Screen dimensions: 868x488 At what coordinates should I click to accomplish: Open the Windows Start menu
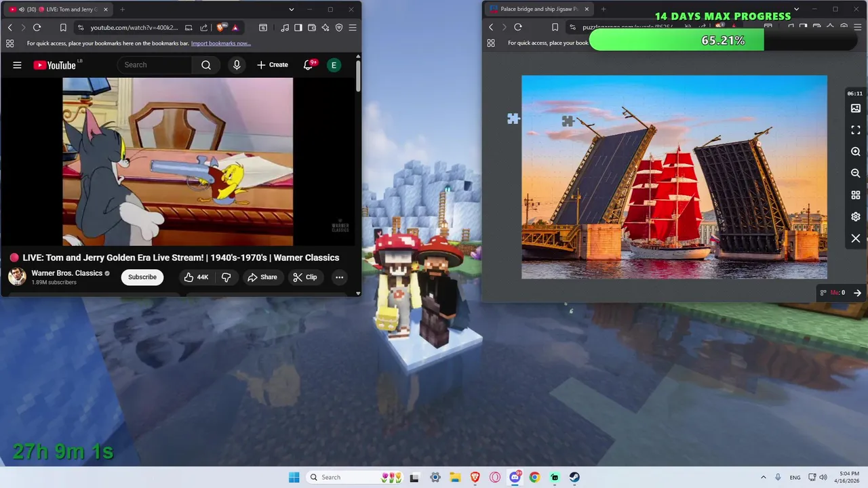294,477
